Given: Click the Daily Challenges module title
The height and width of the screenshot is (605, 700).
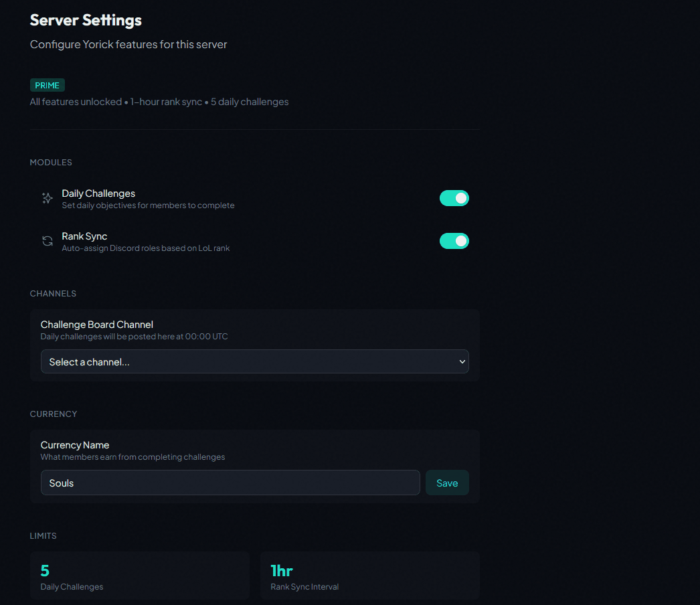Looking at the screenshot, I should (x=98, y=193).
